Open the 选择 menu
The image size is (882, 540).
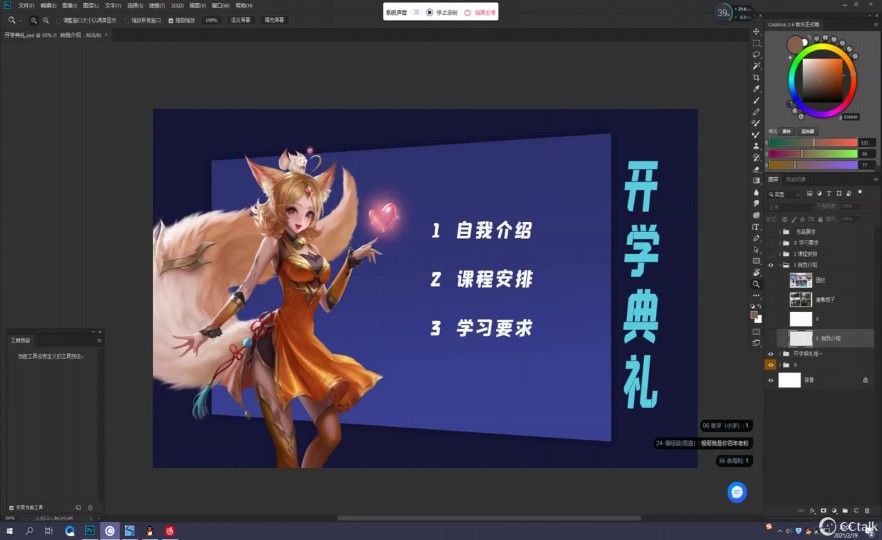135,6
